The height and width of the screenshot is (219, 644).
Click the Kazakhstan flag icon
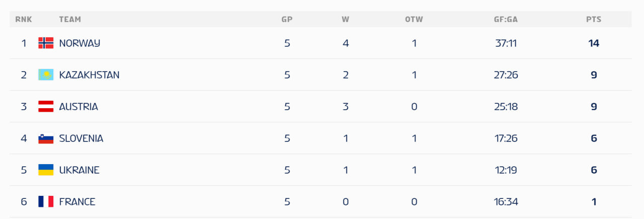click(46, 75)
